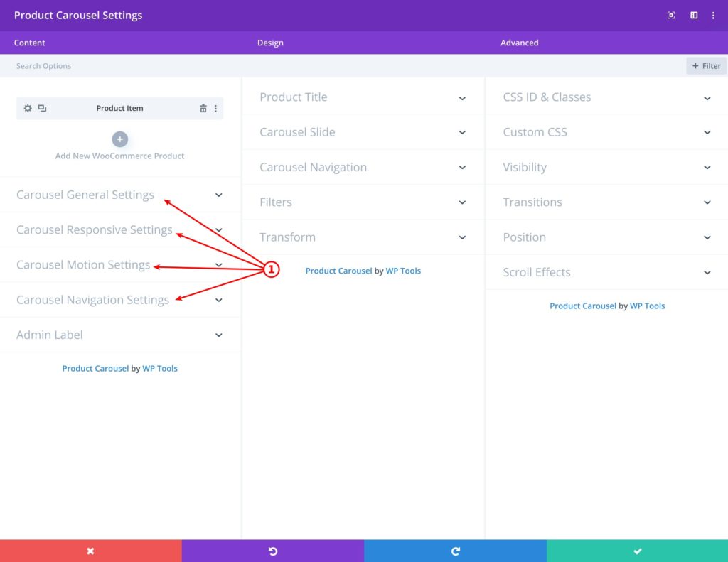
Task: Open the Product Item three-dot menu
Action: pos(217,108)
